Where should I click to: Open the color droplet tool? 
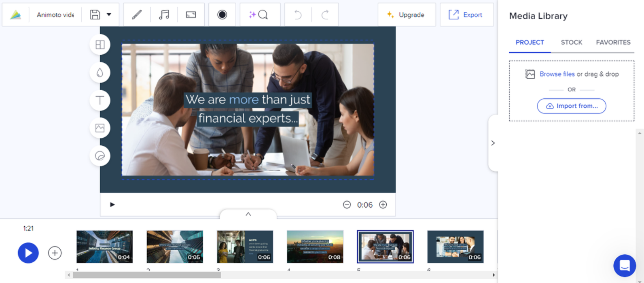click(100, 72)
